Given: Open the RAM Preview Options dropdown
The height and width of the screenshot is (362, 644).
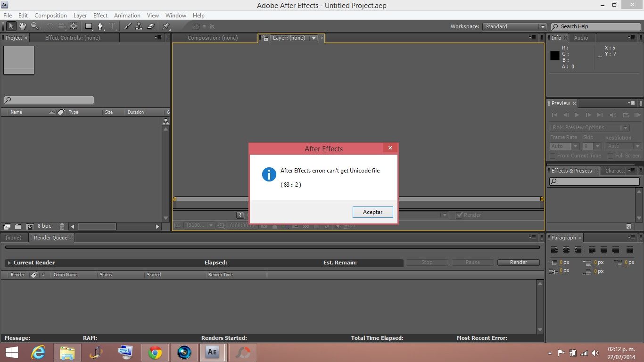Looking at the screenshot, I should [x=589, y=128].
